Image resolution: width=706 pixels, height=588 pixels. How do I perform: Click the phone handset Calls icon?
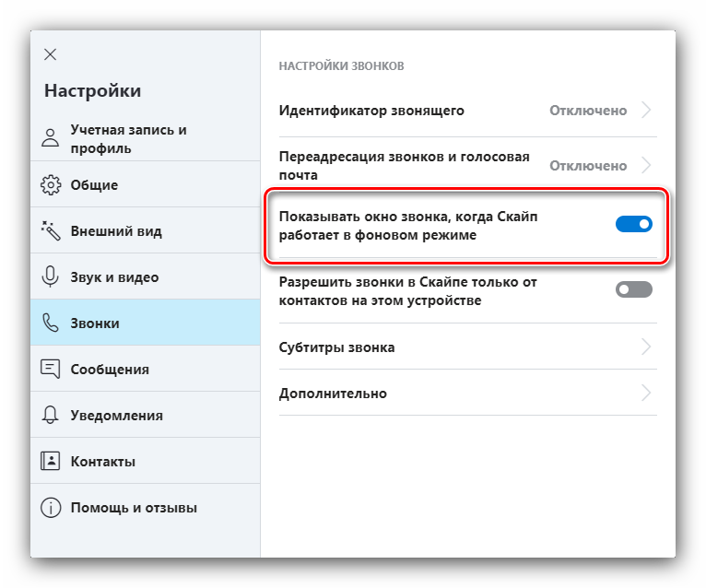click(50, 323)
